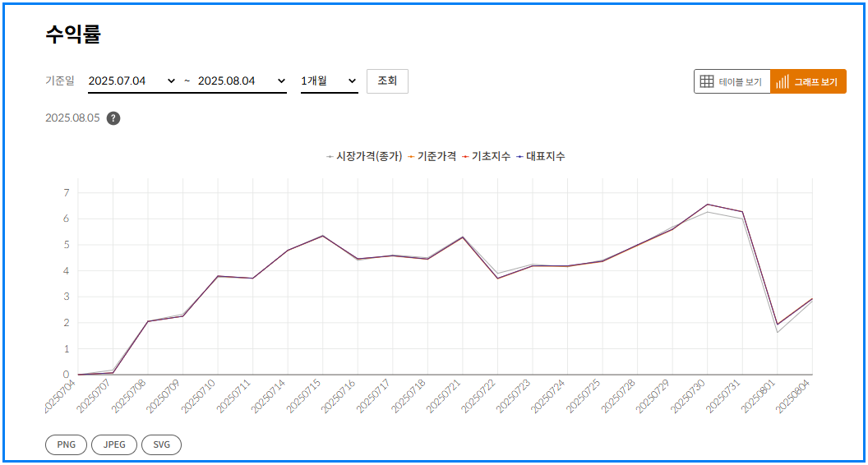868x465 pixels.
Task: Download chart as SVG
Action: [x=162, y=444]
